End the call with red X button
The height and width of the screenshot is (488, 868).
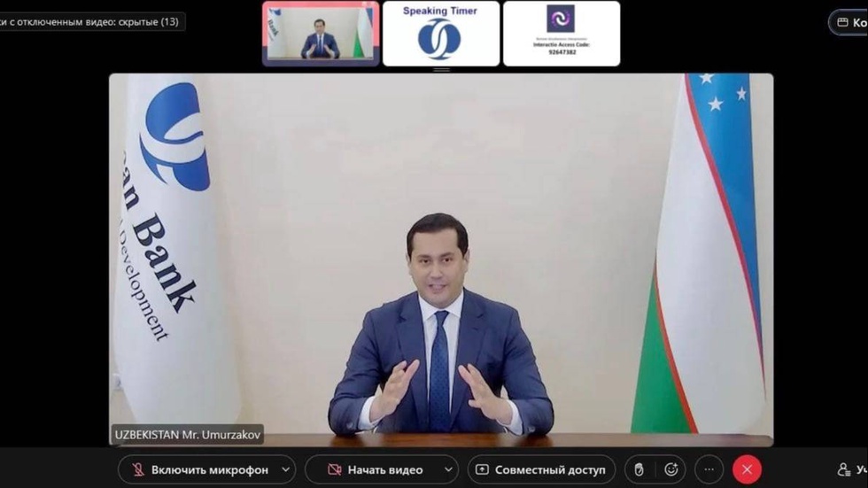(x=747, y=469)
